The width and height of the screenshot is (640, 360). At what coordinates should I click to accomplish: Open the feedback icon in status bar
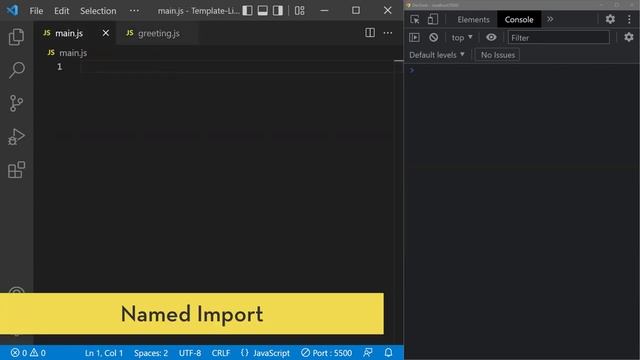click(368, 353)
